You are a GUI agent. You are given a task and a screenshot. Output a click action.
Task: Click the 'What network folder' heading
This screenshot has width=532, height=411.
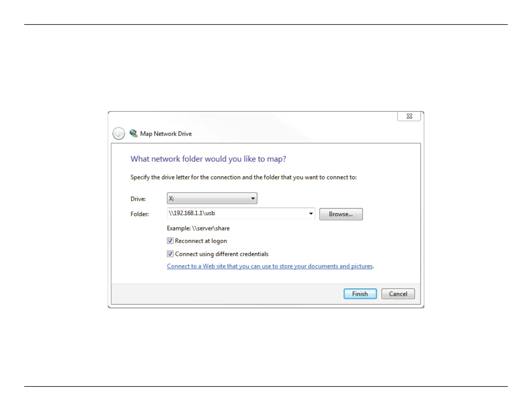pyautogui.click(x=208, y=159)
